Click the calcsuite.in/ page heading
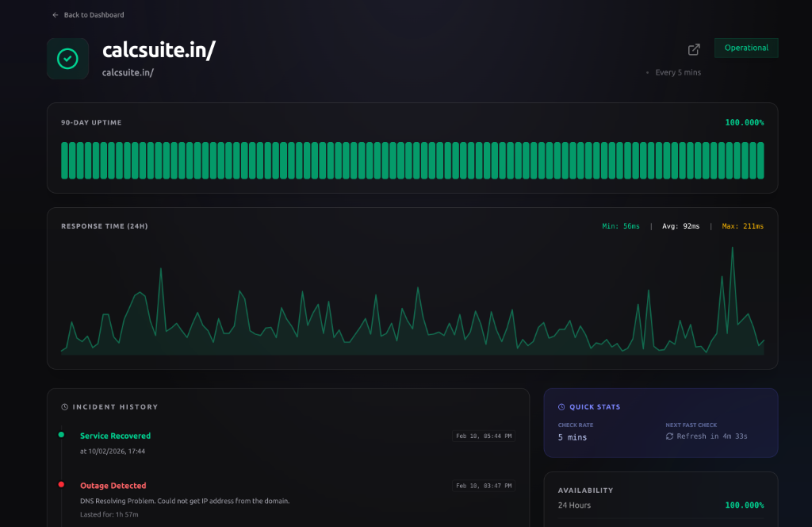The width and height of the screenshot is (812, 527). tap(159, 51)
